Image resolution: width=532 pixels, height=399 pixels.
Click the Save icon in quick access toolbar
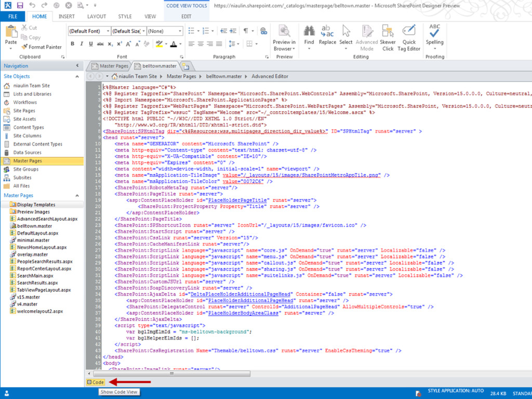click(x=20, y=5)
